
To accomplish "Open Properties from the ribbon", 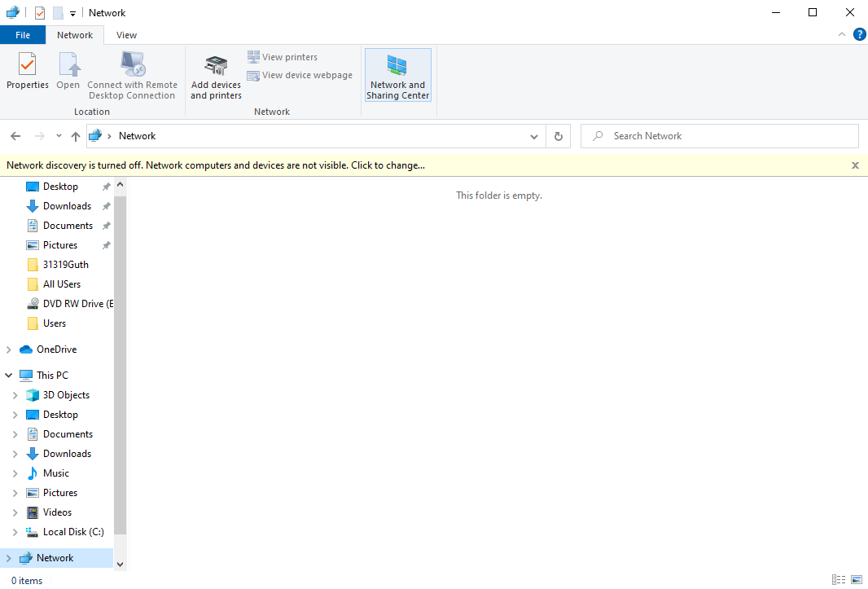I will point(28,72).
